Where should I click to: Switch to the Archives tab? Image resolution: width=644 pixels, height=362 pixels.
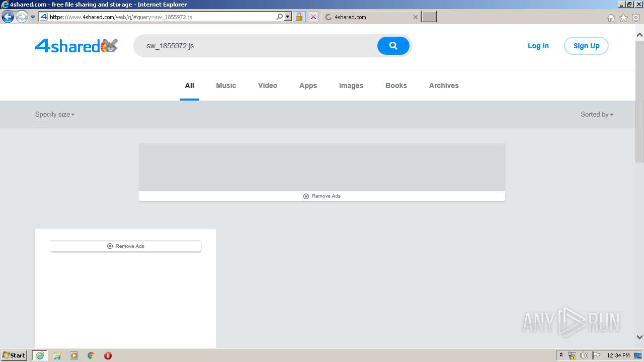[x=444, y=85]
